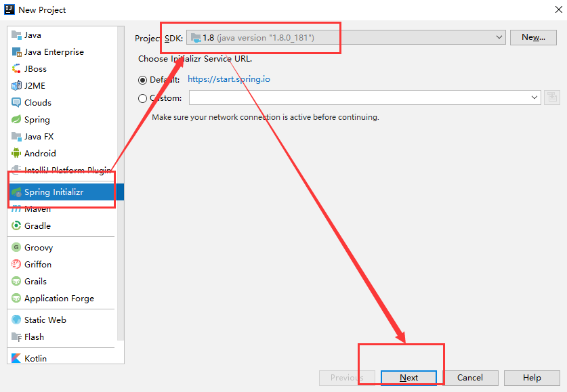Click the Application Forge icon
This screenshot has height=392, width=567.
tap(16, 298)
